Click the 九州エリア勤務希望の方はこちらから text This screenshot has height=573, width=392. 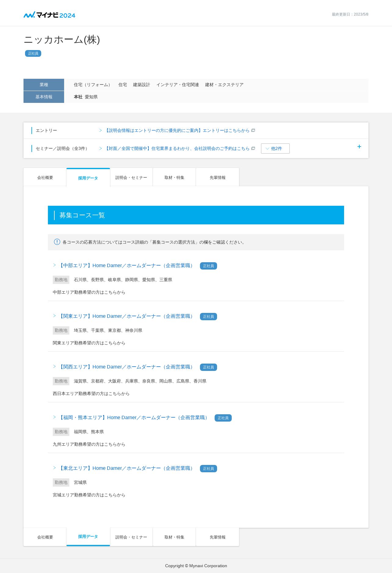tap(89, 444)
